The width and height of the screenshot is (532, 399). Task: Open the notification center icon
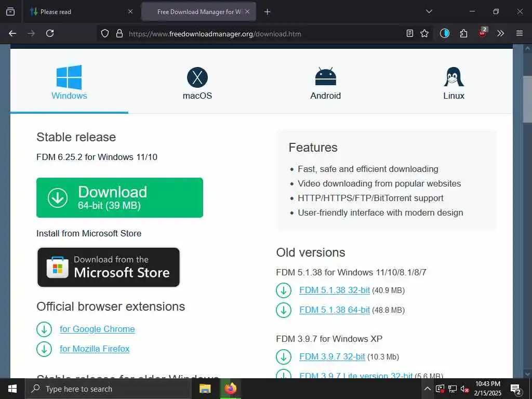point(516,389)
